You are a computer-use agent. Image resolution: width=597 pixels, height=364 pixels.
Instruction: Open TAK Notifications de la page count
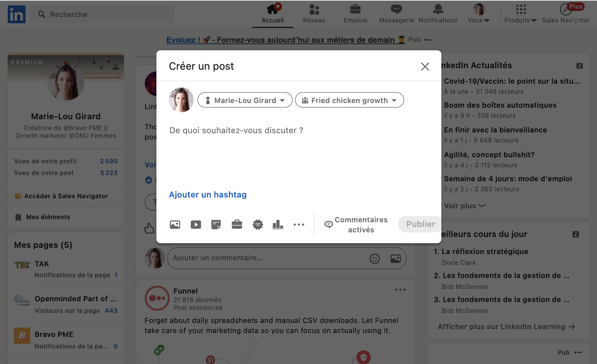pyautogui.click(x=76, y=275)
